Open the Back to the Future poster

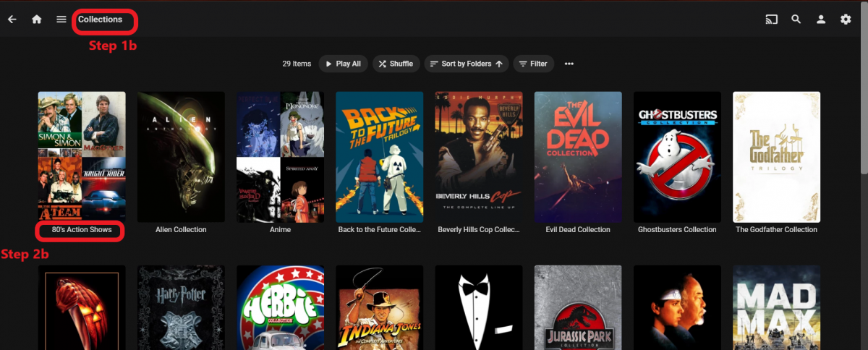[379, 157]
